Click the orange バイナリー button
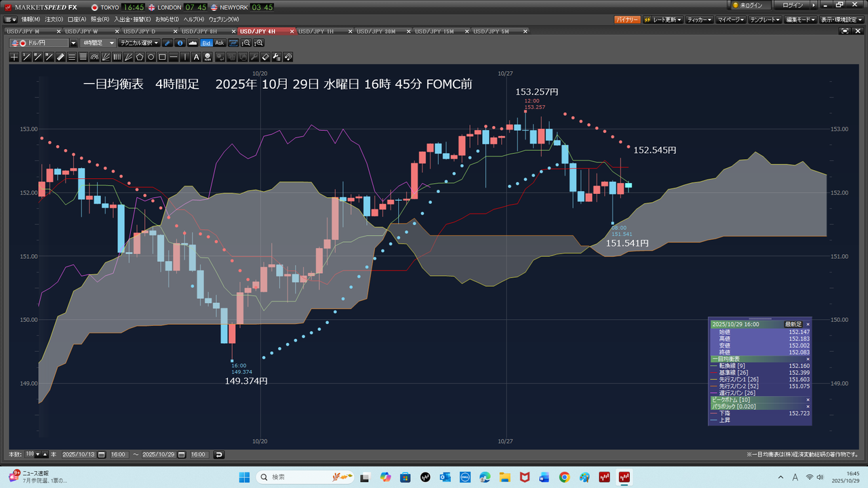This screenshot has width=868, height=488. pos(627,20)
